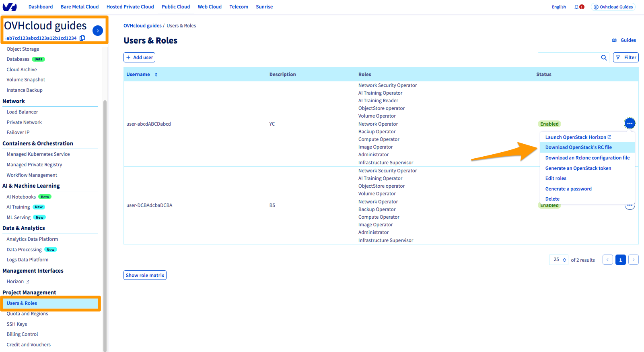Open Private Network in sidebar
This screenshot has width=644, height=352.
point(24,122)
